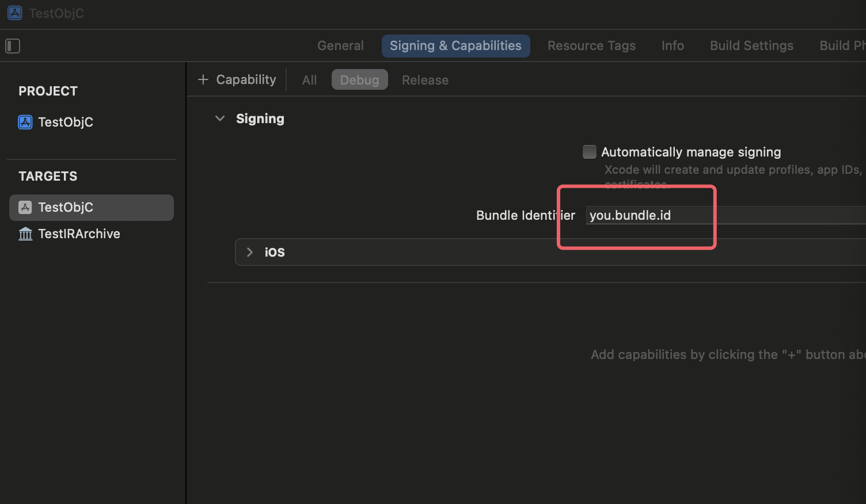866x504 pixels.
Task: Select TestObjC target row
Action: tap(92, 207)
